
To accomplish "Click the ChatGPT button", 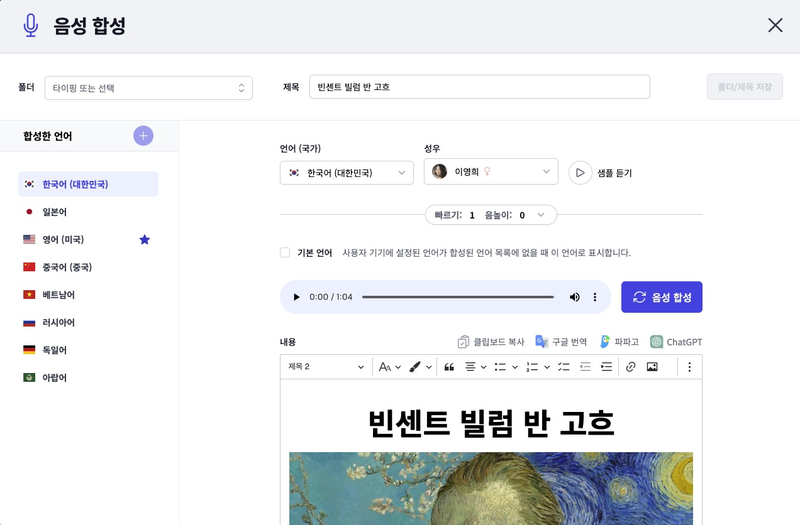I will pos(676,342).
